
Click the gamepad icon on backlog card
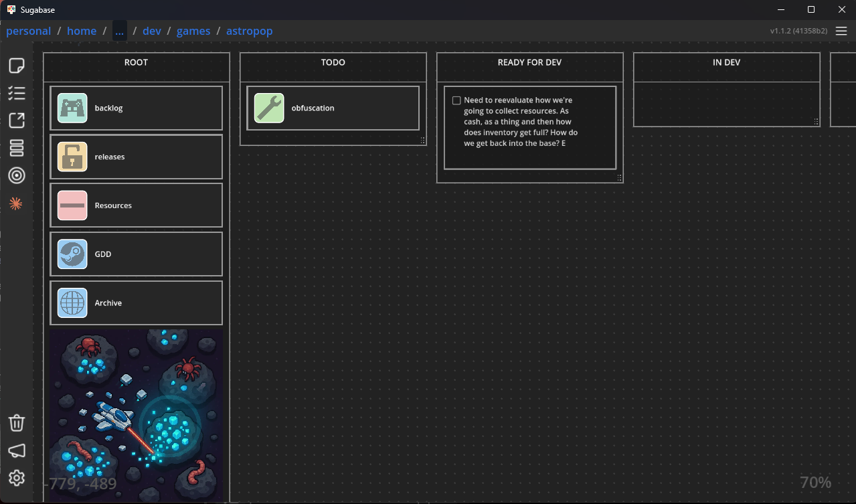(x=72, y=108)
